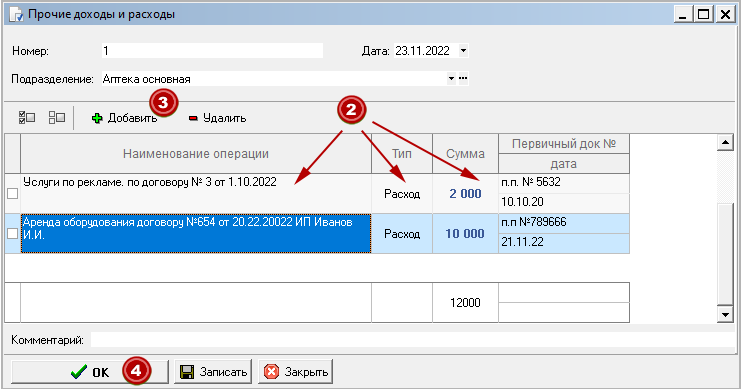742x389 pixels.
Task: Click Наименование операции column header
Action: (196, 153)
